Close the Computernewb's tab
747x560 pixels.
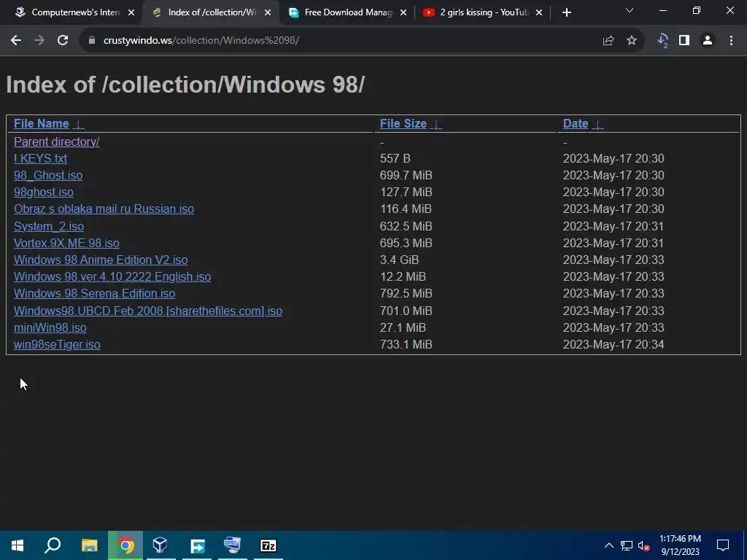tap(131, 12)
